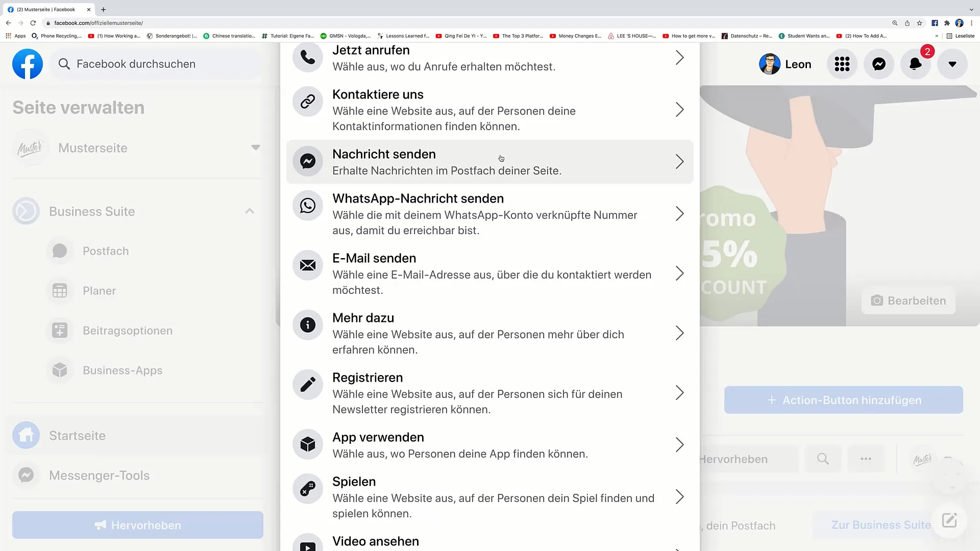Open the nine-dot menu grid icon
Image resolution: width=980 pixels, height=551 pixels.
coord(842,64)
